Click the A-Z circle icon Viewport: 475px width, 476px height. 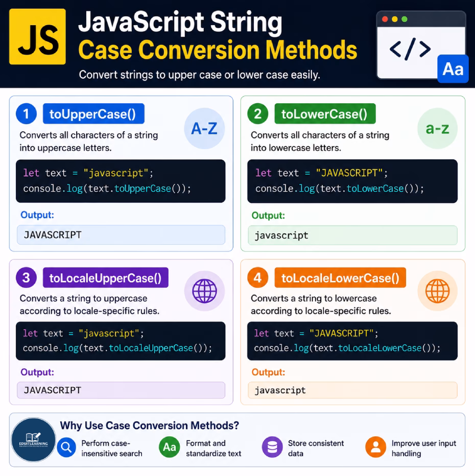(204, 128)
